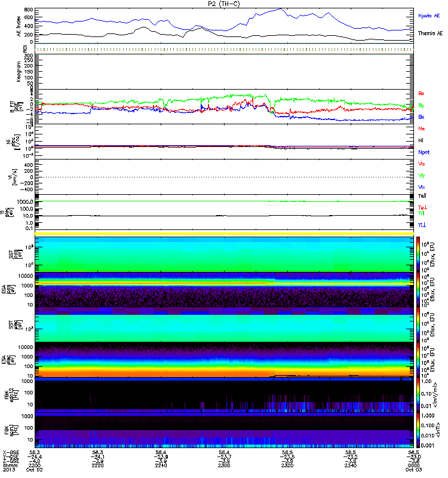Image resolution: width=448 pixels, height=478 pixels.
Task: Click the green "By" legend entry
Action: click(x=421, y=105)
